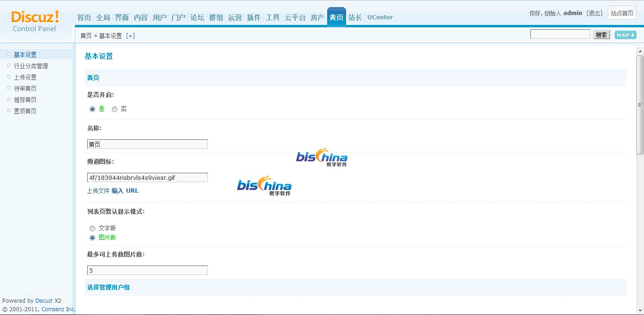Open the 全局 top menu
The height and width of the screenshot is (315, 644).
pos(103,17)
